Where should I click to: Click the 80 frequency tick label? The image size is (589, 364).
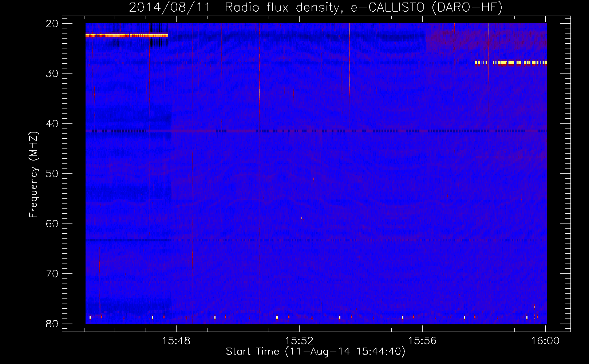pyautogui.click(x=52, y=324)
